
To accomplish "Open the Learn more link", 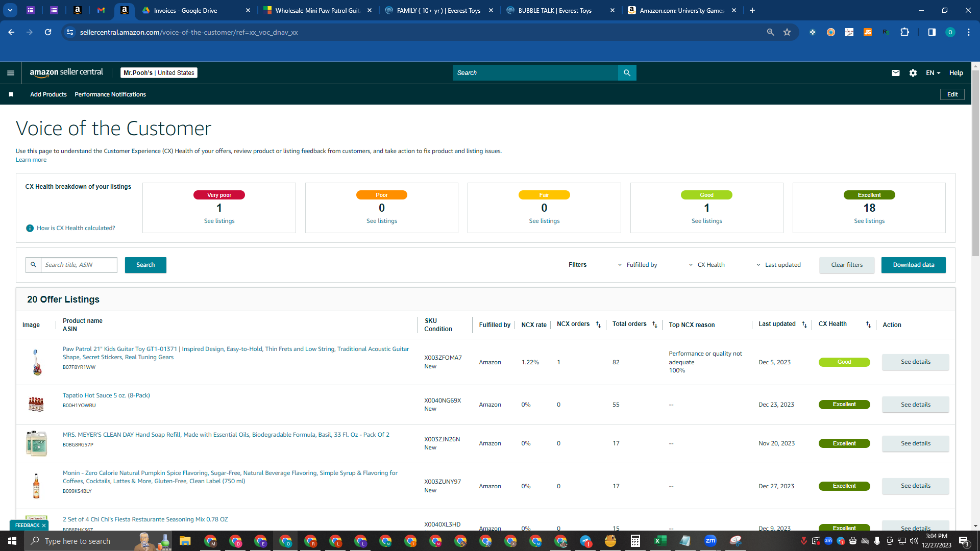I will [x=31, y=160].
